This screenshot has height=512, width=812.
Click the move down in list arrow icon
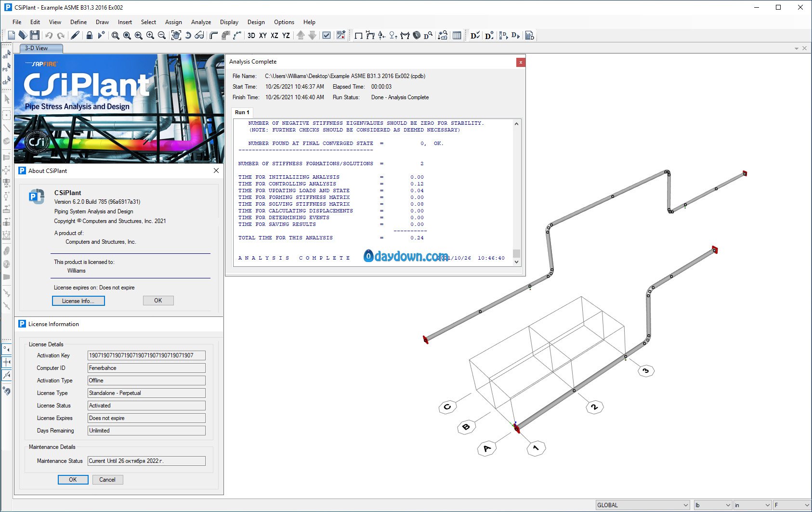click(312, 35)
